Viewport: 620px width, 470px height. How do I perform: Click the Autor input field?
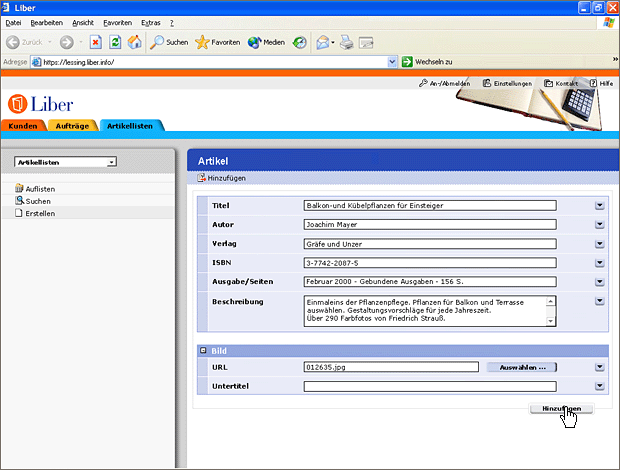tap(430, 225)
